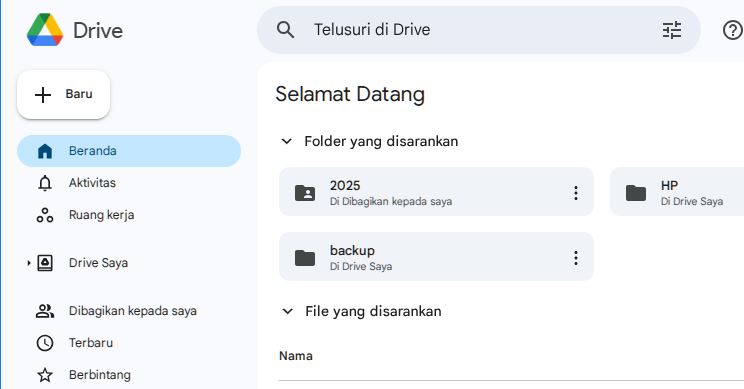
Task: Open the help question mark icon
Action: [732, 30]
